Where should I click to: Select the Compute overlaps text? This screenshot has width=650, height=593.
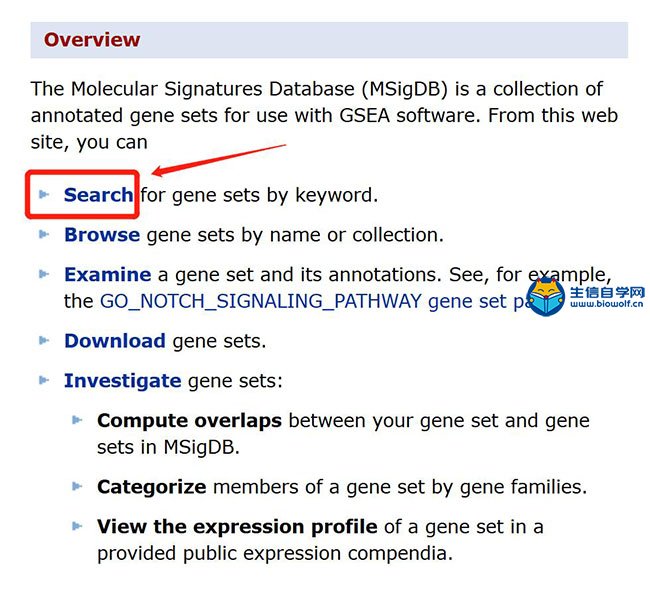[189, 420]
